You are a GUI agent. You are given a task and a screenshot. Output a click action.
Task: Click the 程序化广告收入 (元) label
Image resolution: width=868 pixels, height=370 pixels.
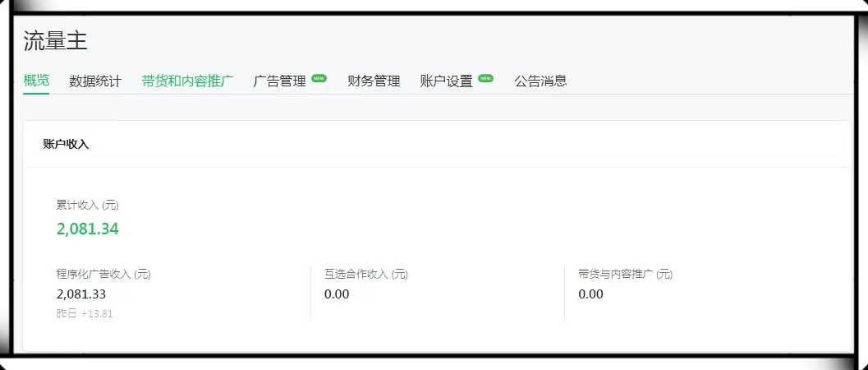pos(103,274)
